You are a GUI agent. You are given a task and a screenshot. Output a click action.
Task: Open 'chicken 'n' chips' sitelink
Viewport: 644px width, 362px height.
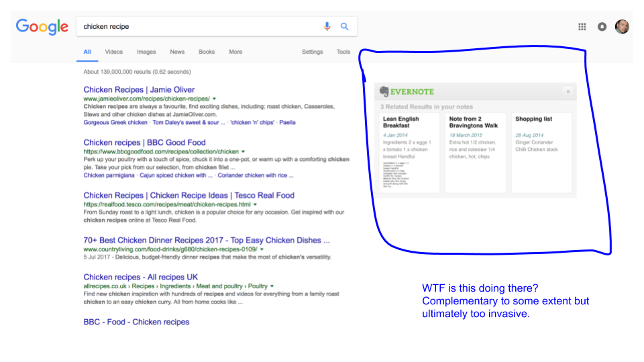[x=252, y=122]
